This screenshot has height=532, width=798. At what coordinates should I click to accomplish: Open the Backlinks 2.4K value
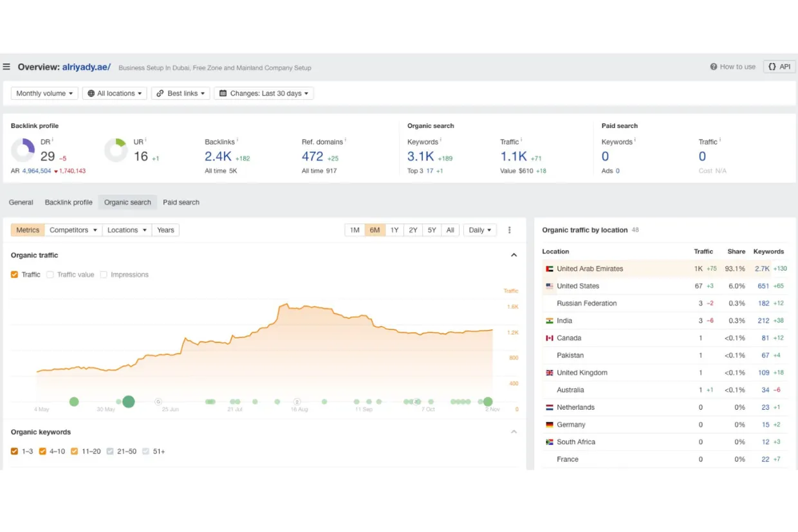point(218,156)
